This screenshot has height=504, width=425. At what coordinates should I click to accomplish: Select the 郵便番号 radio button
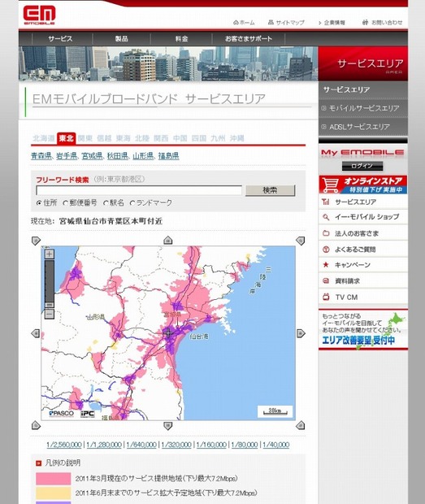66,203
